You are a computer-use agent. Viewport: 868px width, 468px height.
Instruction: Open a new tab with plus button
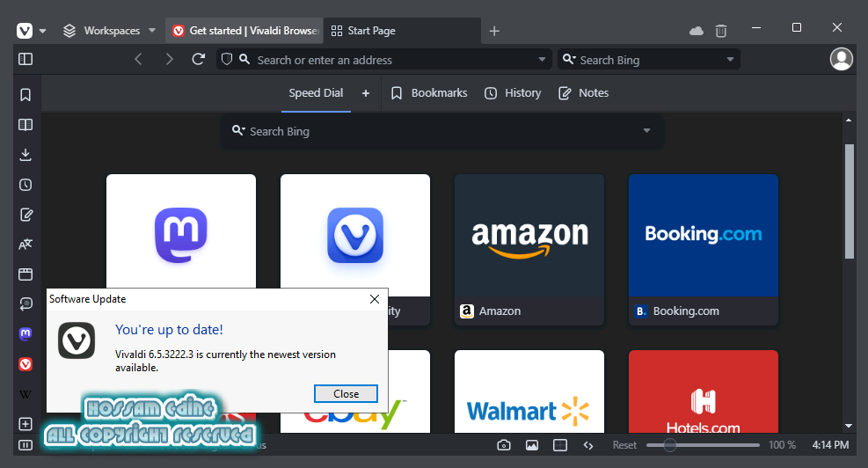[x=494, y=31]
